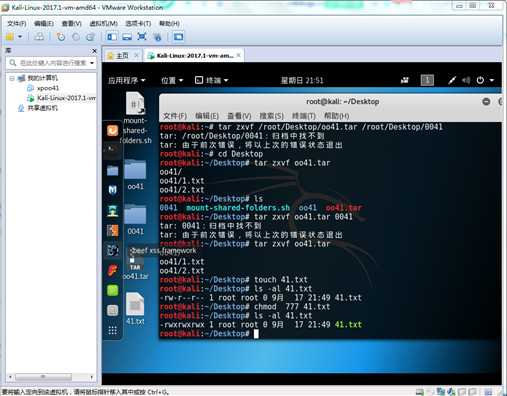507x396 pixels.
Task: Select 我的计算机 in the library tree
Action: [42, 78]
